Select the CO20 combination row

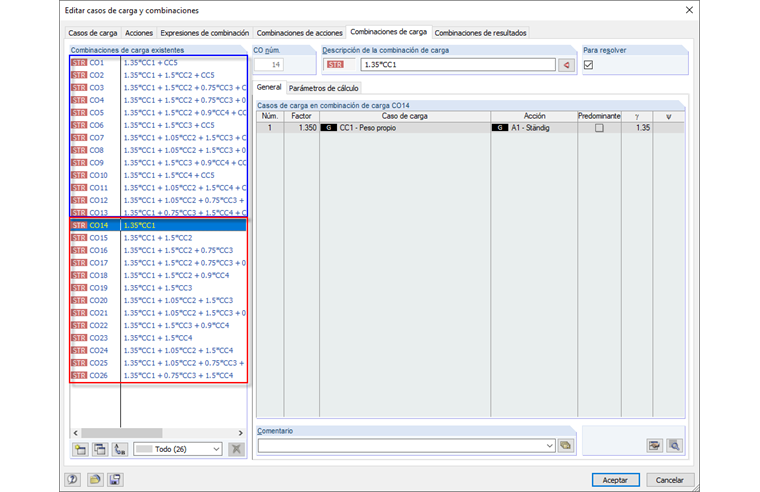(x=158, y=301)
